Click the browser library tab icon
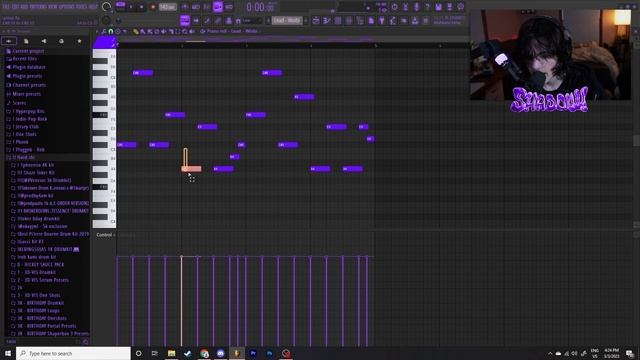Viewport: 640px width, 360px height. click(61, 41)
